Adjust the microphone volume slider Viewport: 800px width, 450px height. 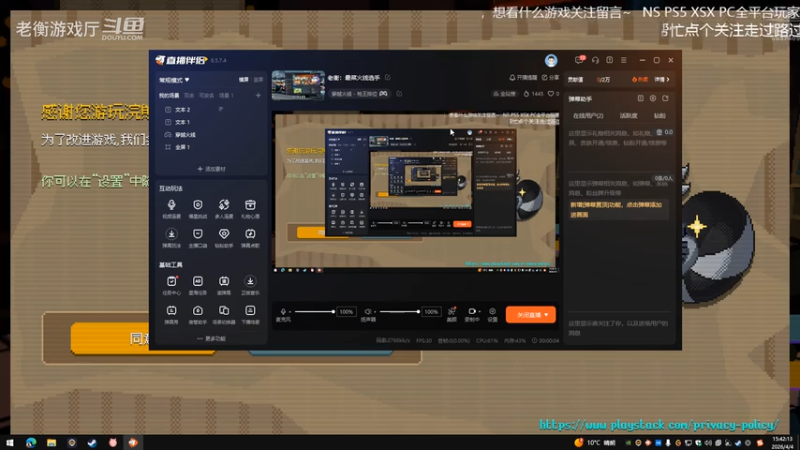click(x=314, y=312)
